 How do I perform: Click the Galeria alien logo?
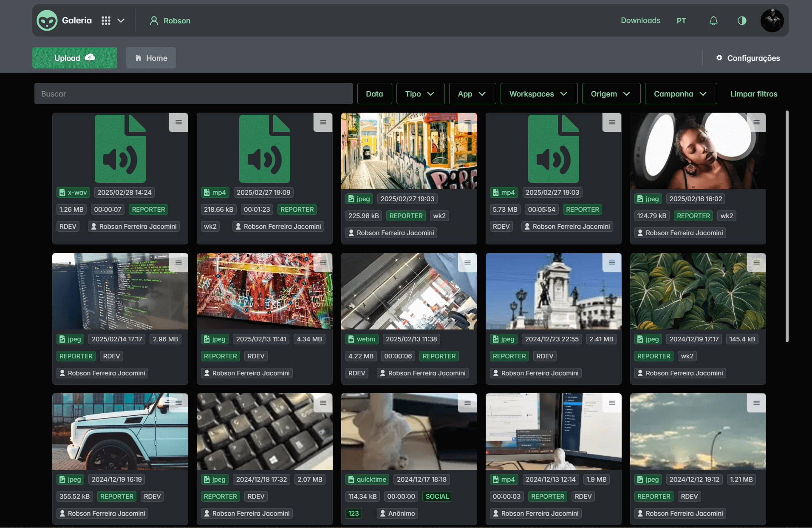pos(47,20)
